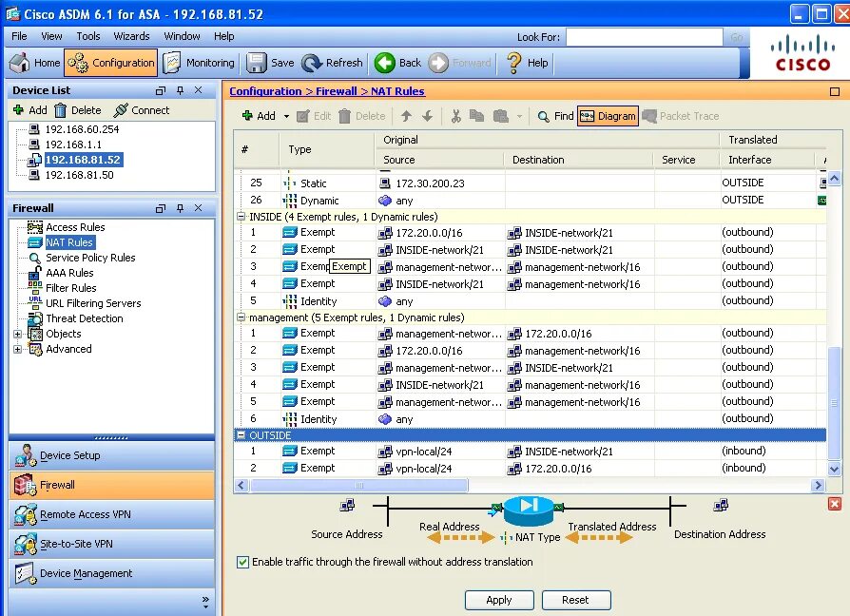Open the Window menu
Image resolution: width=850 pixels, height=616 pixels.
coord(182,36)
